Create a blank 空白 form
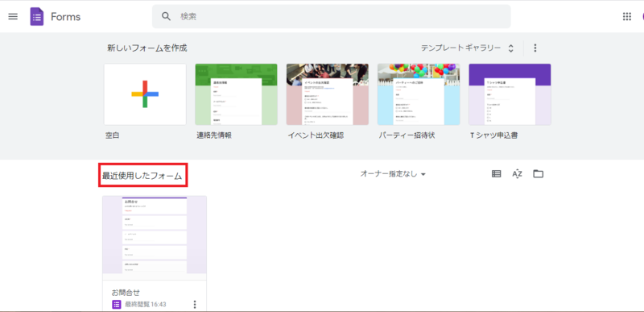 (x=145, y=94)
